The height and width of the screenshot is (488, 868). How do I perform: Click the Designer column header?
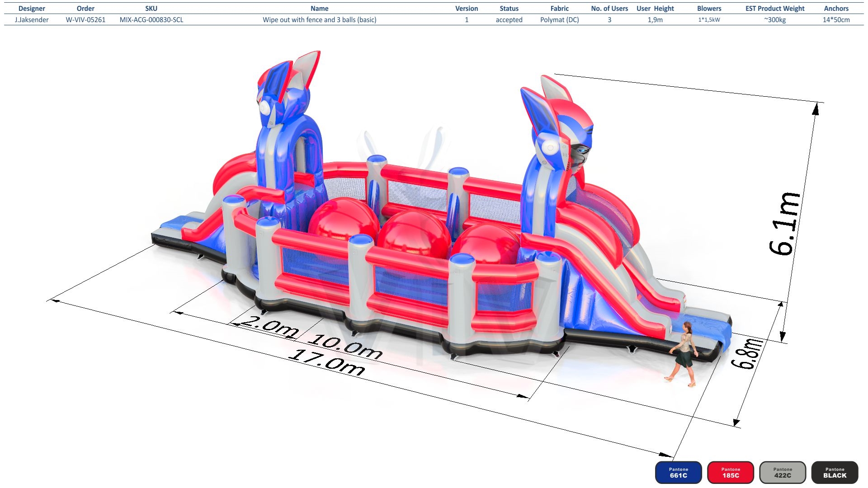coord(32,9)
